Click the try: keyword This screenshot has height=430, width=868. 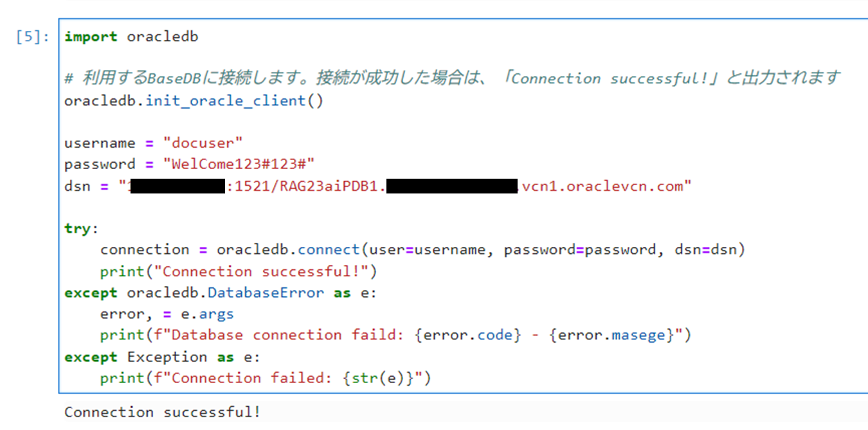(x=82, y=229)
